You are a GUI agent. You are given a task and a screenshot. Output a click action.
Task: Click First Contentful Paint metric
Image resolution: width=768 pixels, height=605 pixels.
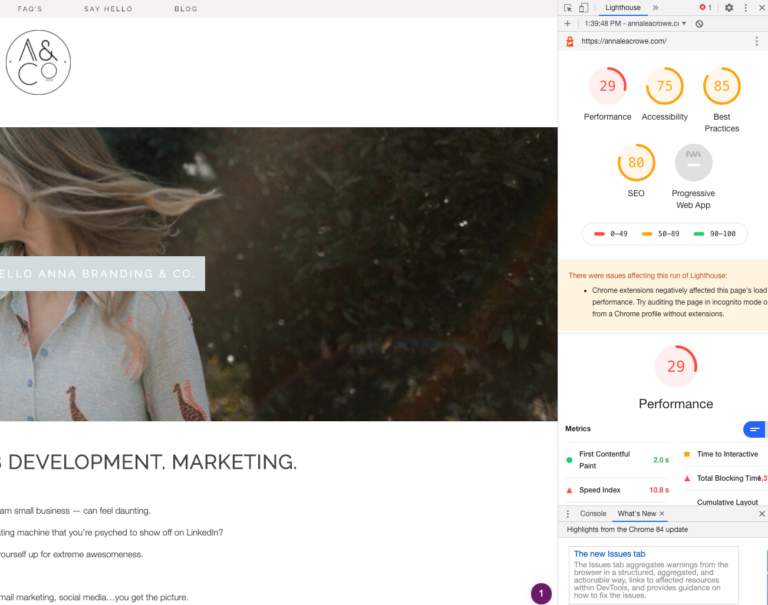pos(618,460)
